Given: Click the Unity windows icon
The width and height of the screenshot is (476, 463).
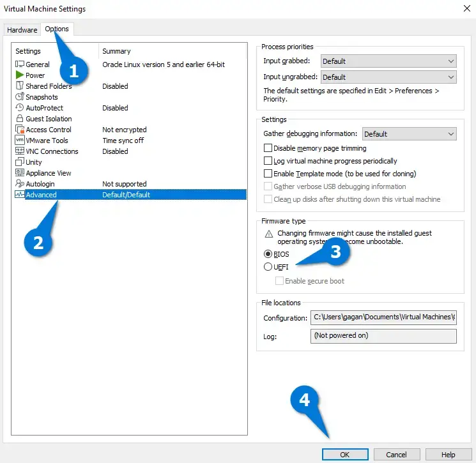Looking at the screenshot, I should (20, 162).
